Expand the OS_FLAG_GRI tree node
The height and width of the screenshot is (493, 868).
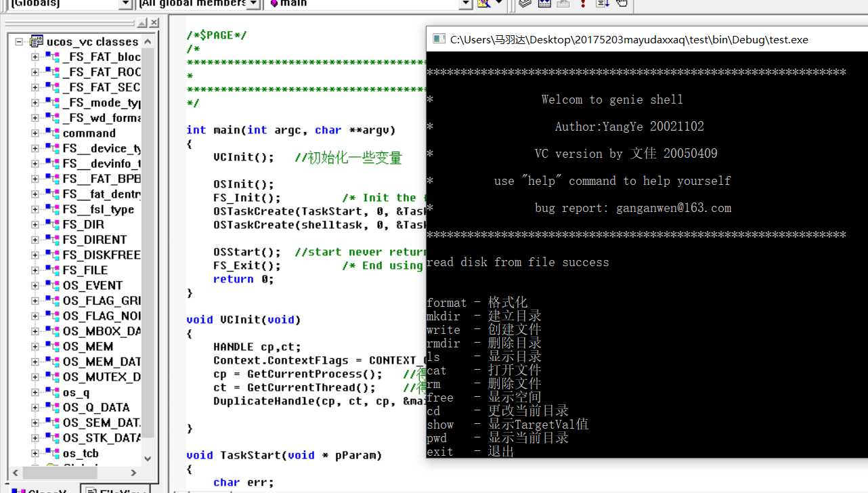[x=35, y=301]
